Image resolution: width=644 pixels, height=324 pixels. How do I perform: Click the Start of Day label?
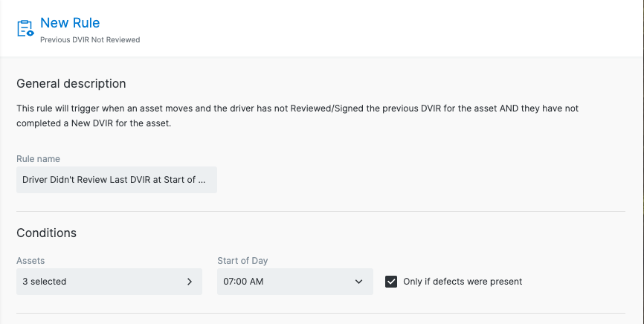242,261
